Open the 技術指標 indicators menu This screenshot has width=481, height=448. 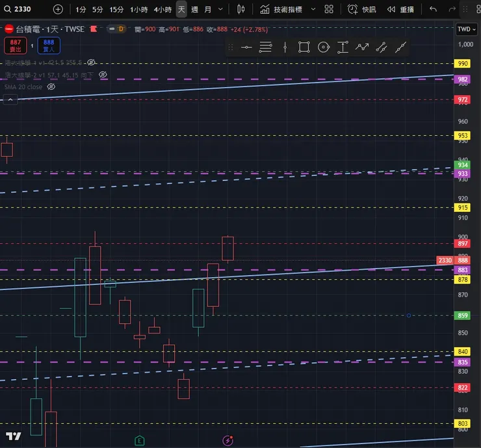tap(281, 10)
